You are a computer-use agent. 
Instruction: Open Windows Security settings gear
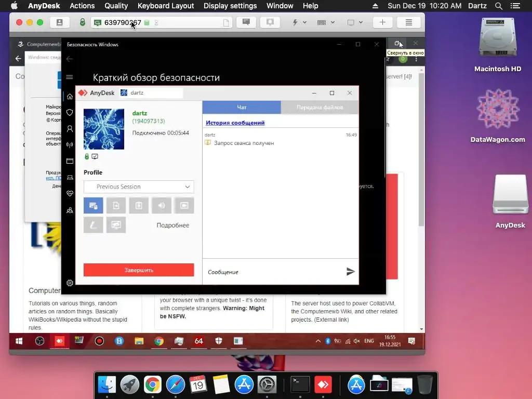coord(70,283)
